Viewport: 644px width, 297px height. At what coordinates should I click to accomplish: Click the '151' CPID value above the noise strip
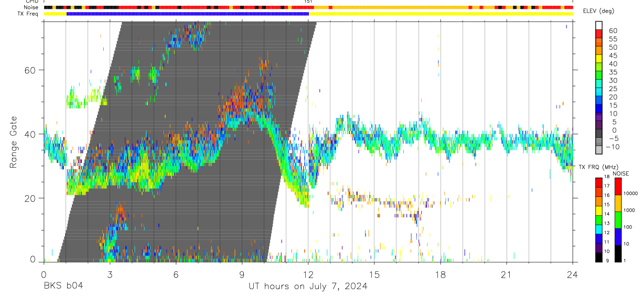point(308,2)
